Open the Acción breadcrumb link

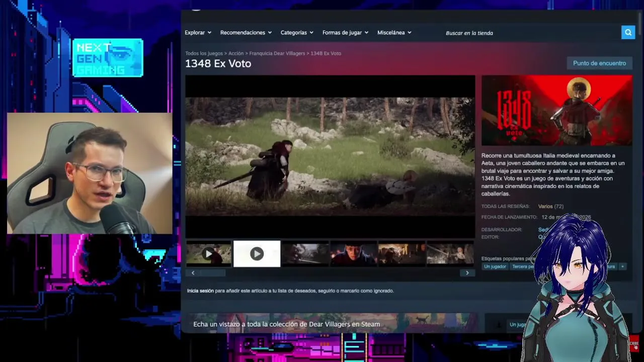click(236, 53)
